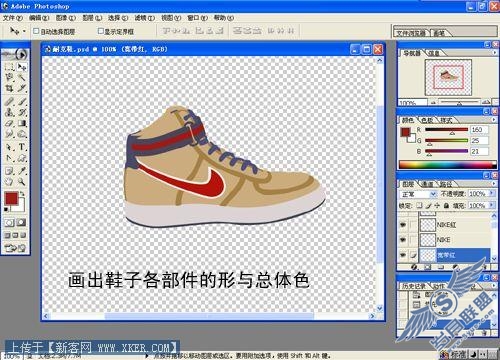500x360 pixels.
Task: Click navigator zoom-out button
Action: tap(433, 103)
